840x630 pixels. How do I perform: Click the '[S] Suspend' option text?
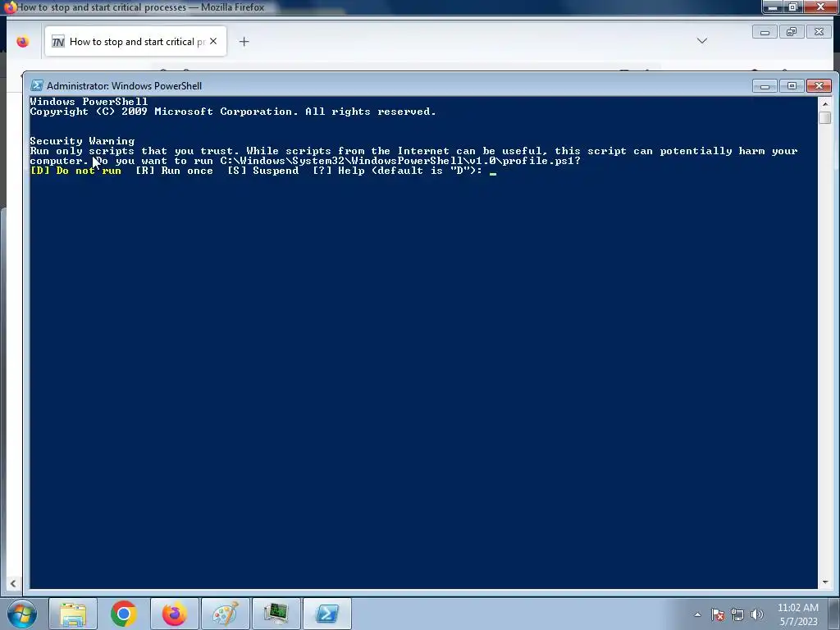coord(263,171)
